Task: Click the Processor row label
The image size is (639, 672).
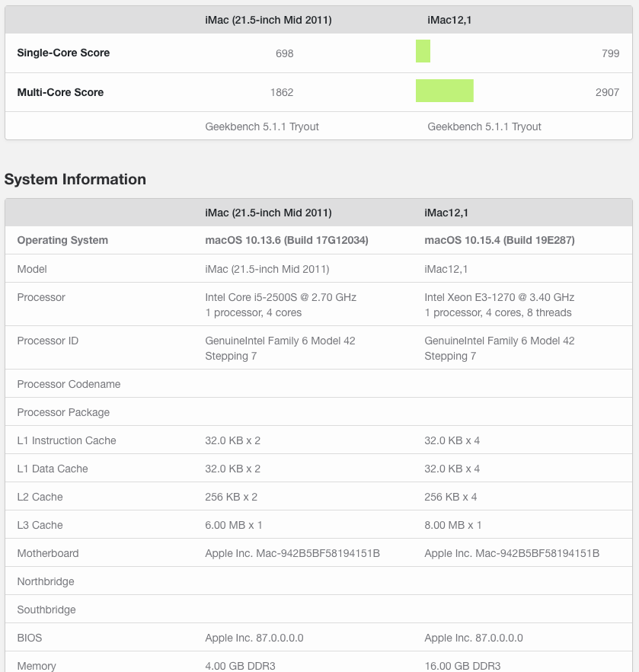Action: [41, 297]
